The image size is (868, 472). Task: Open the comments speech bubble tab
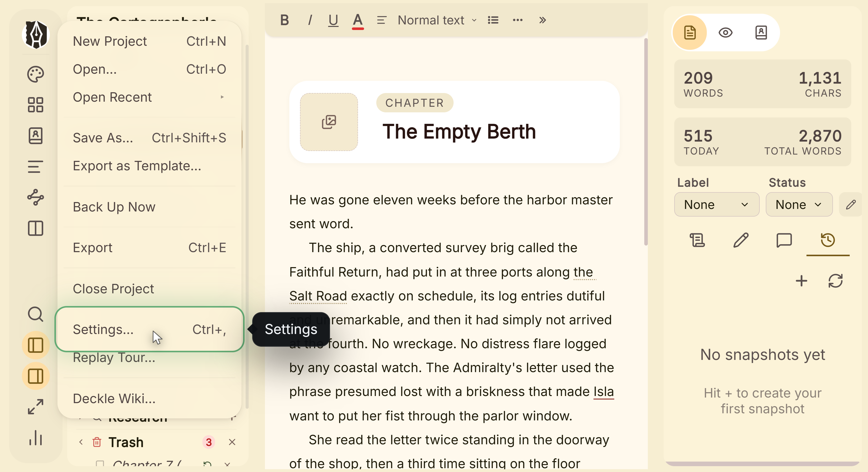pyautogui.click(x=784, y=240)
